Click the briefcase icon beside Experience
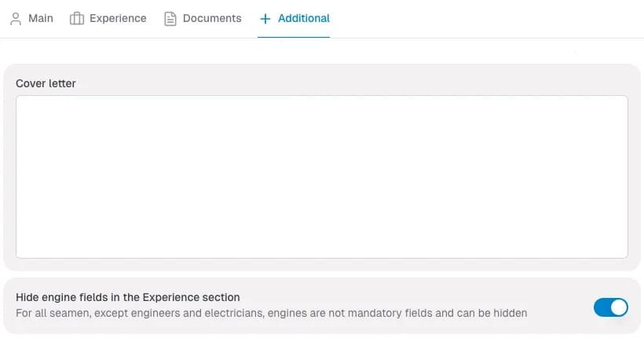Image resolution: width=644 pixels, height=338 pixels. point(77,19)
